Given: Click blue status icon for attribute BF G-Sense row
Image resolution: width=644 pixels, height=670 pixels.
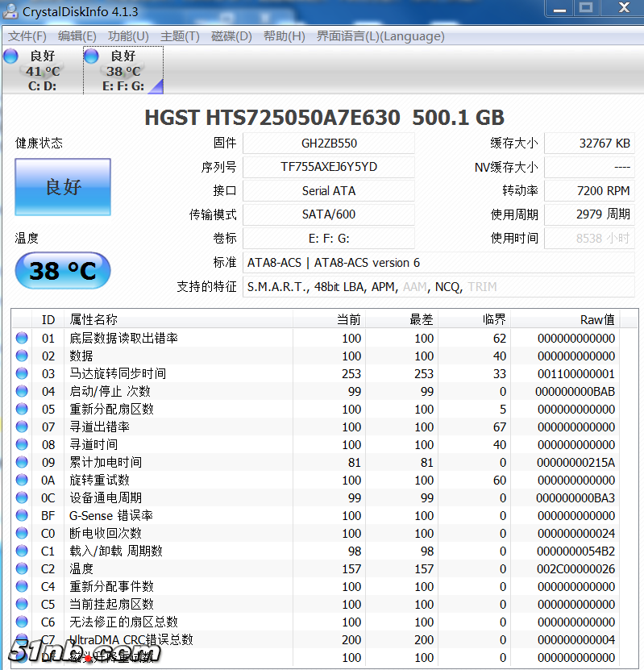Looking at the screenshot, I should click(x=22, y=515).
